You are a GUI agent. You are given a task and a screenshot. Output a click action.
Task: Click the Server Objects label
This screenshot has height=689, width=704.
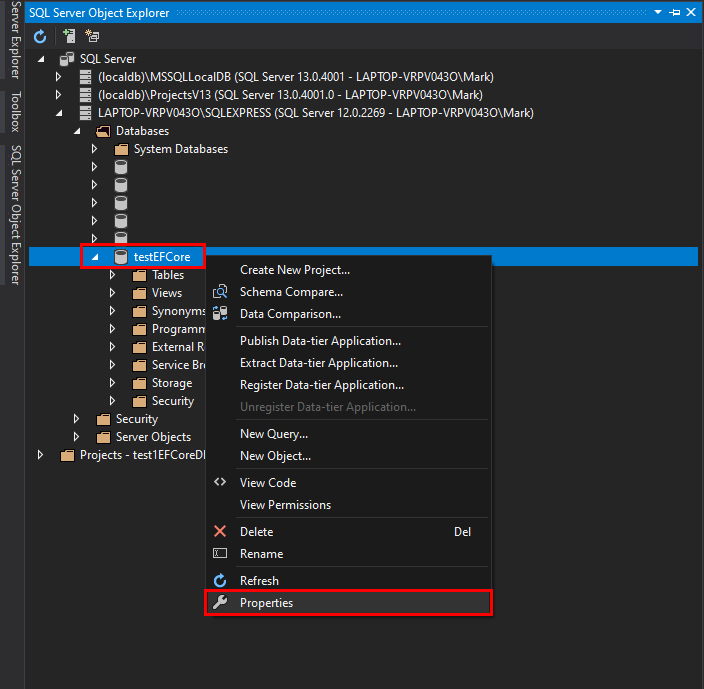tap(154, 437)
